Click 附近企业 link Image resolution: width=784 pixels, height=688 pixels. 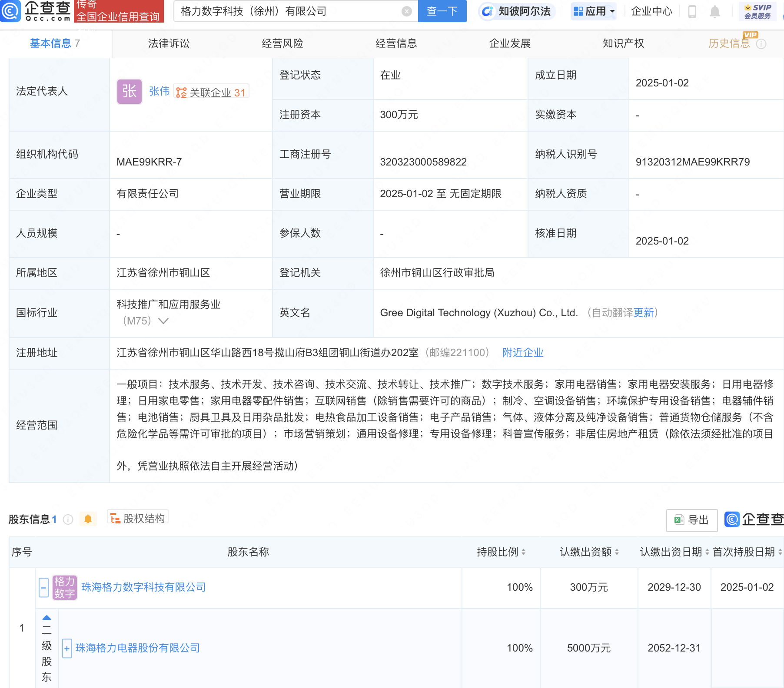point(523,353)
